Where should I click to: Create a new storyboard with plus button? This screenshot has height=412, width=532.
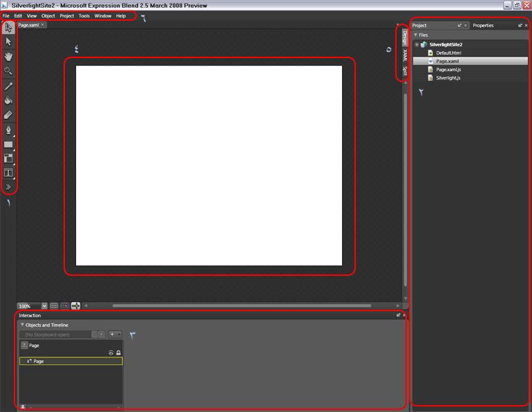pyautogui.click(x=112, y=335)
